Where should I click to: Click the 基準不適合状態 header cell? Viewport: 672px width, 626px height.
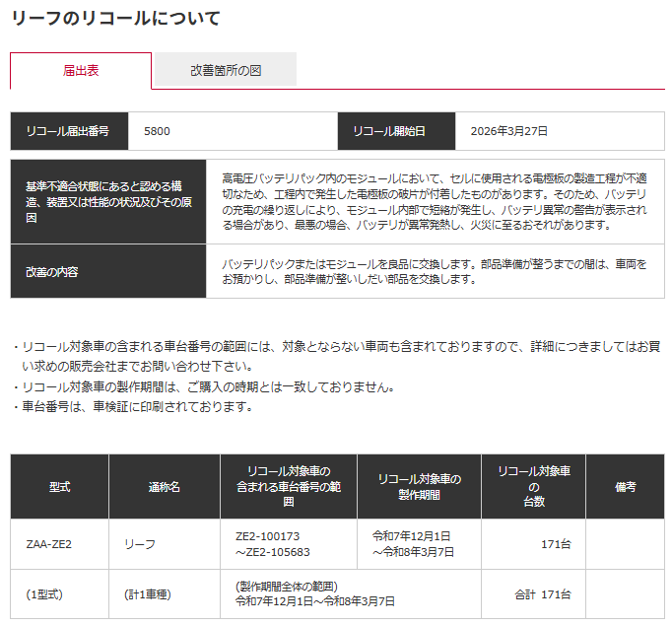[x=107, y=201]
